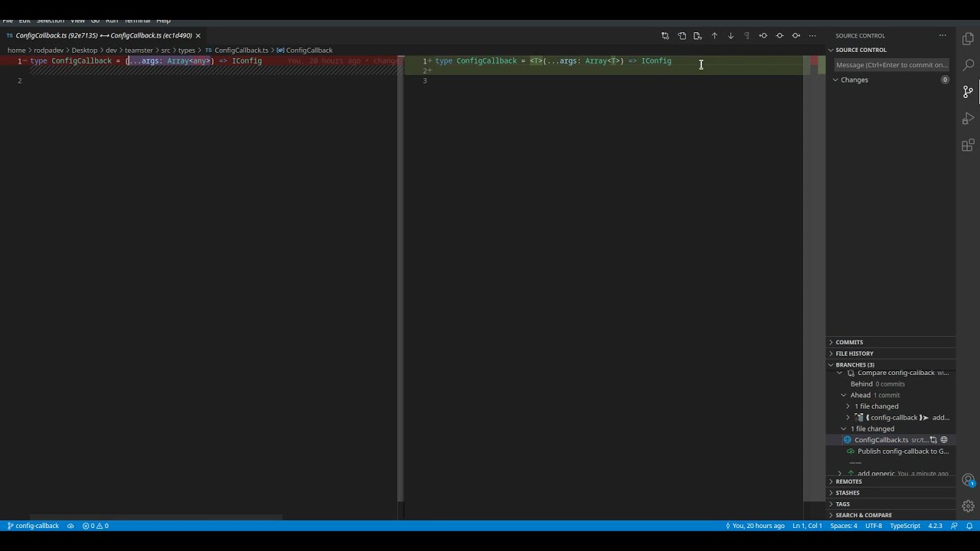Viewport: 980px width, 551px height.
Task: Expand the STASHES section
Action: 890,493
